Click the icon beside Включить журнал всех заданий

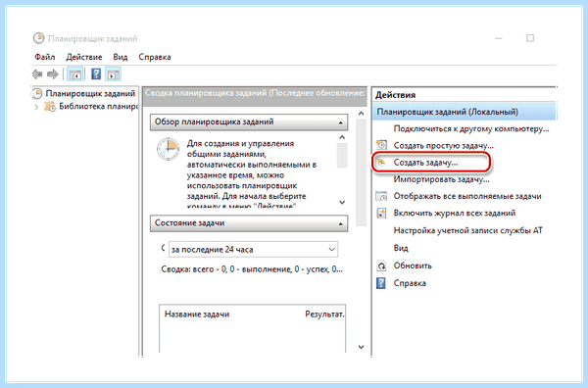[x=381, y=213]
